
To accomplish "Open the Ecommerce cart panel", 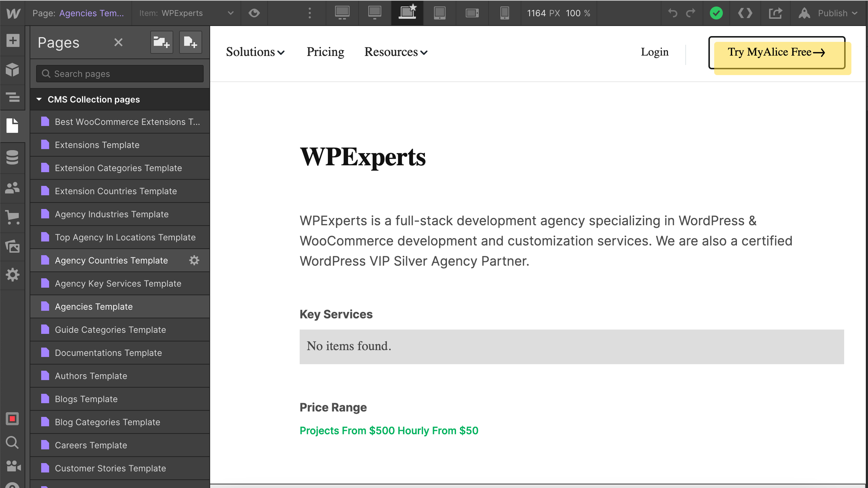I will [x=13, y=217].
